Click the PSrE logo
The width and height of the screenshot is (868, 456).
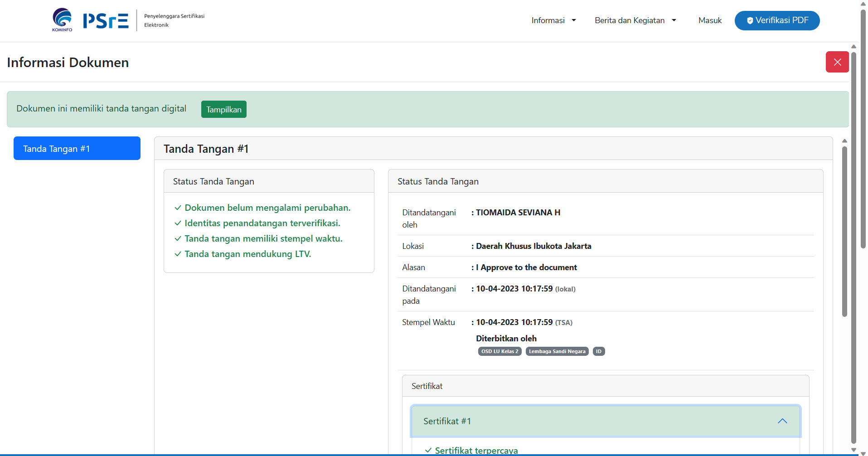point(106,21)
